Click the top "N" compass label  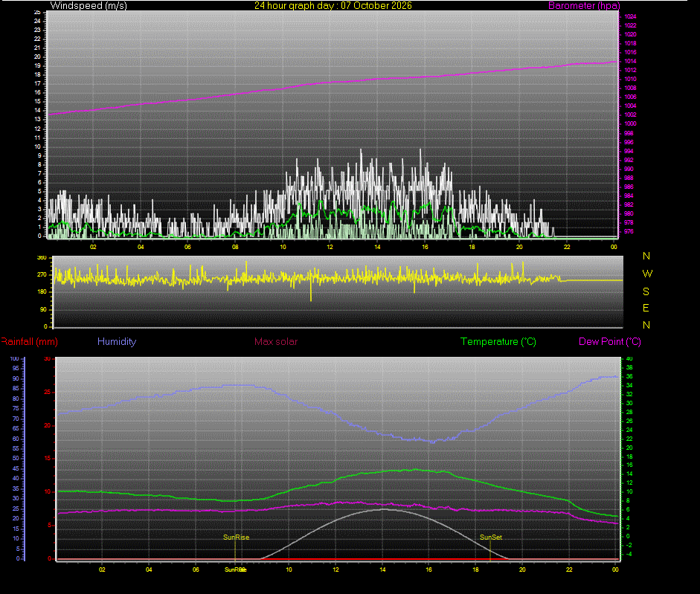point(646,256)
